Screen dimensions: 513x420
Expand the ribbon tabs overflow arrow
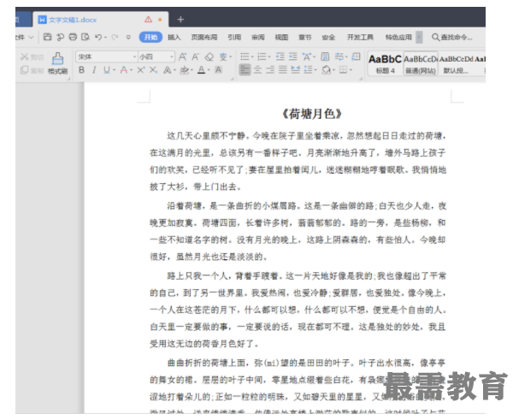click(419, 37)
